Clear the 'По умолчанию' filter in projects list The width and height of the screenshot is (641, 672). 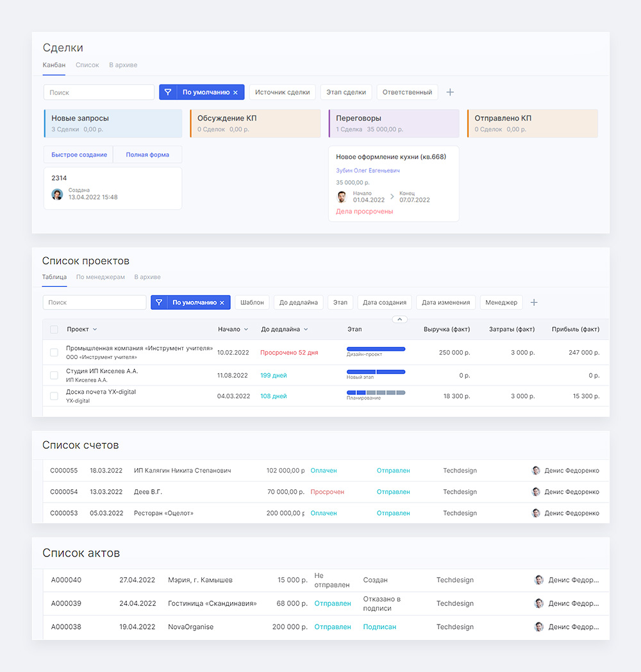tap(222, 303)
